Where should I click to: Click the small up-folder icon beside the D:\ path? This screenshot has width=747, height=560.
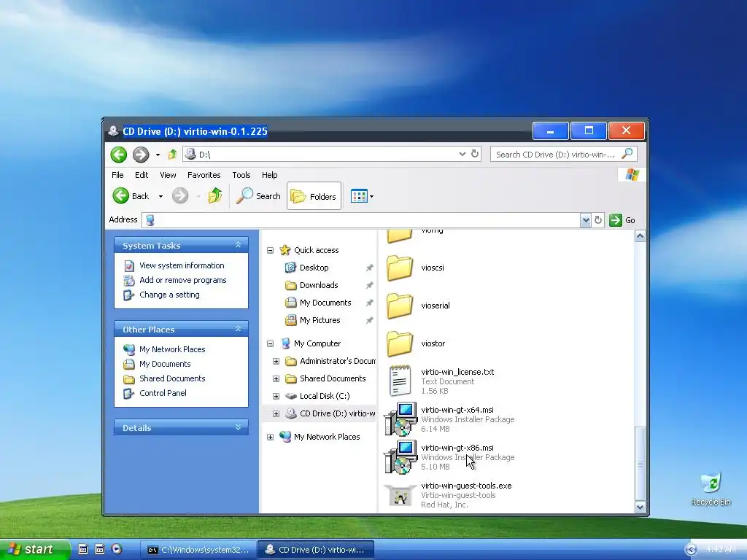[x=172, y=155]
